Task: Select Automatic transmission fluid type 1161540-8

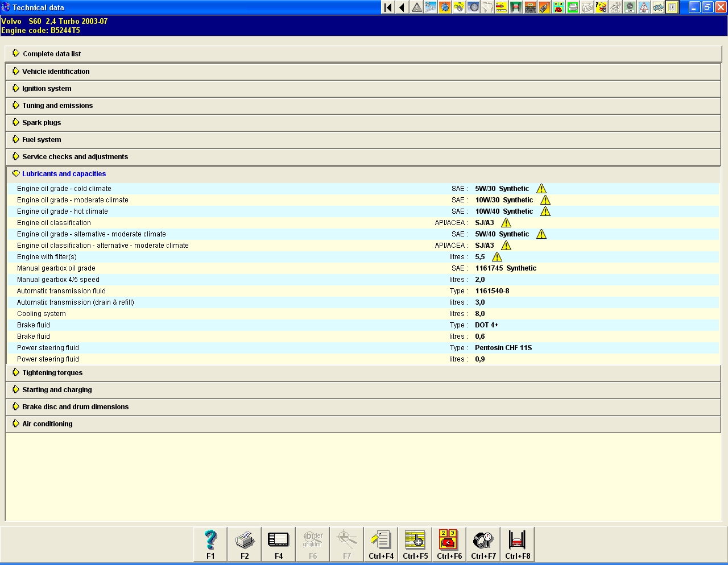Action: pyautogui.click(x=492, y=291)
